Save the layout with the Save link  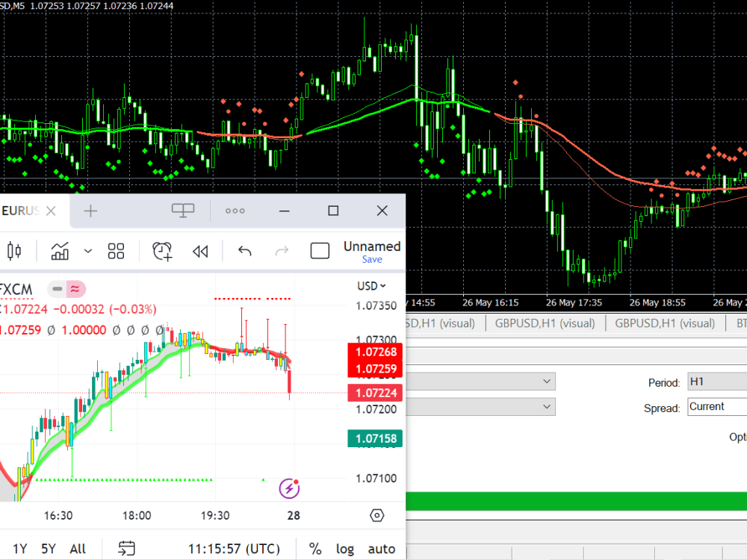[x=371, y=259]
